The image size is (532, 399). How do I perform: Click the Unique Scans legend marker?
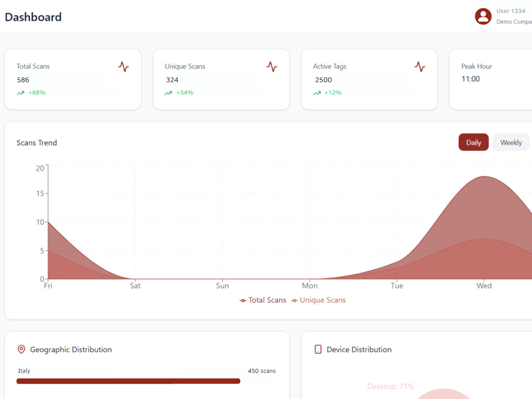click(295, 300)
